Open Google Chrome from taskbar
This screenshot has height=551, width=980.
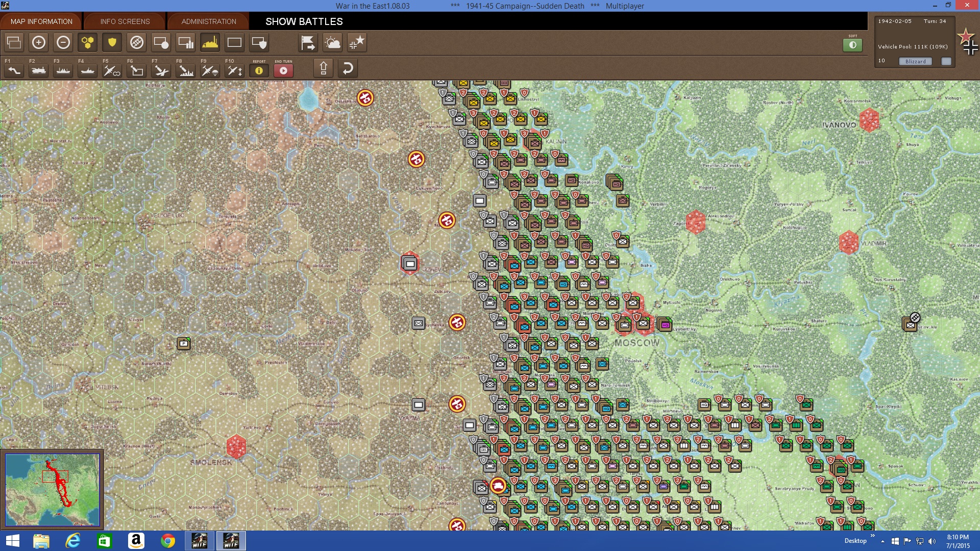(168, 541)
